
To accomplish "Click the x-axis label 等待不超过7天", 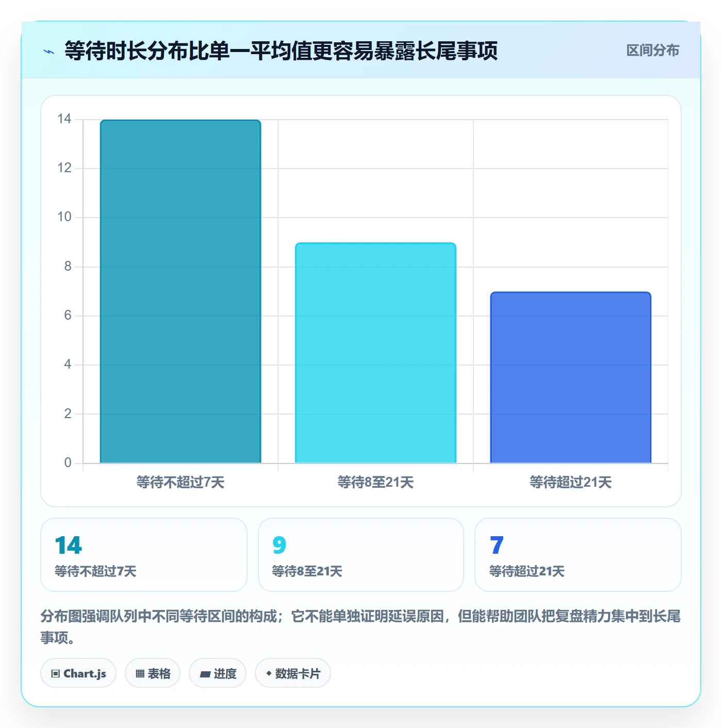I will [180, 483].
